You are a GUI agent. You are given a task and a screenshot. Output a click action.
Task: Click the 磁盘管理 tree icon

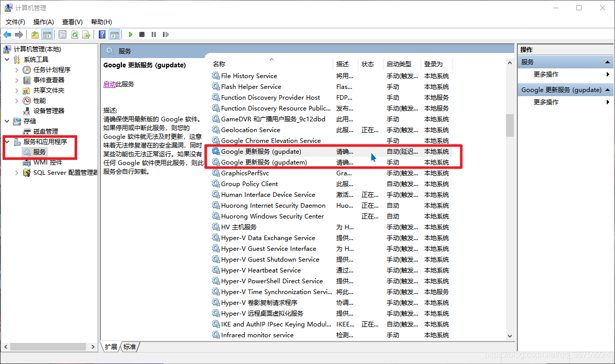pos(27,132)
